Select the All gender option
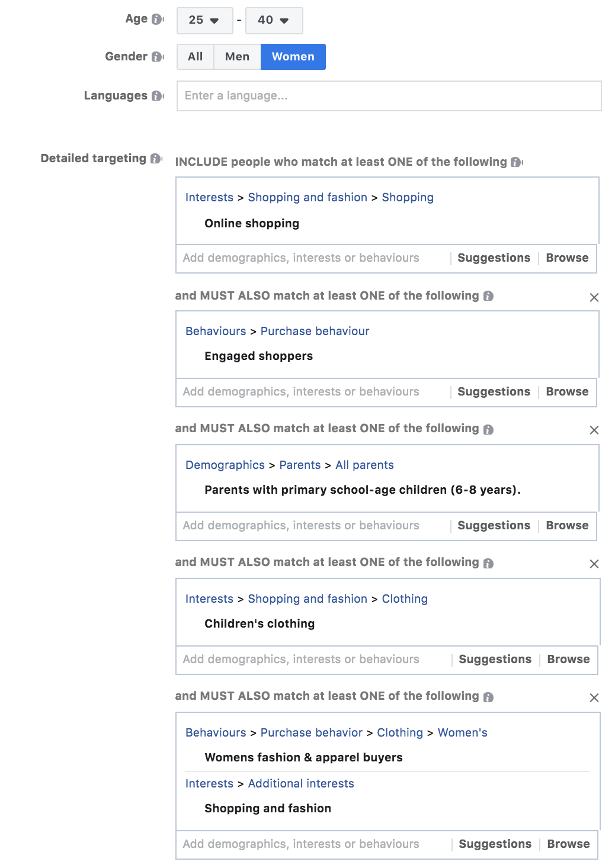The image size is (615, 868). 195,57
